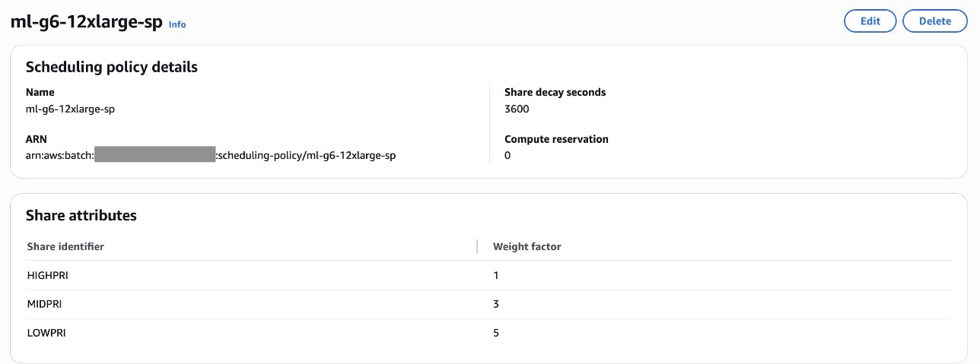The height and width of the screenshot is (364, 980).
Task: Select the MIDPRI share identifier row
Action: coord(44,304)
